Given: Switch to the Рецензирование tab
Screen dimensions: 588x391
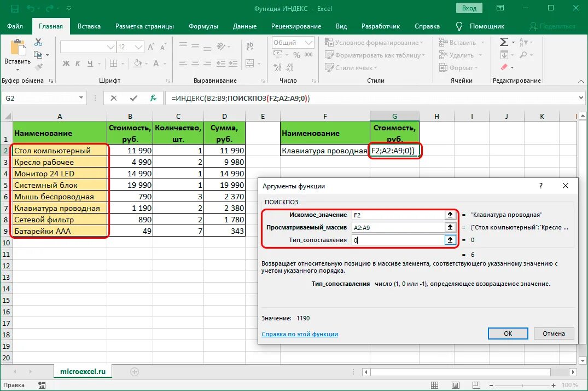Looking at the screenshot, I should [x=296, y=26].
